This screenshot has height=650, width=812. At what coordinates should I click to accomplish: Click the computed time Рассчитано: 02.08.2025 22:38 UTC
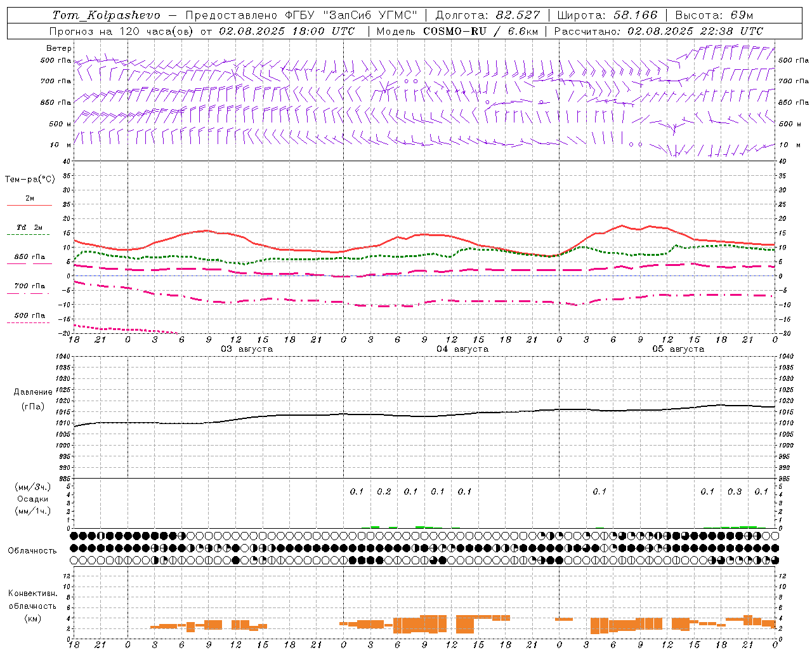658,31
